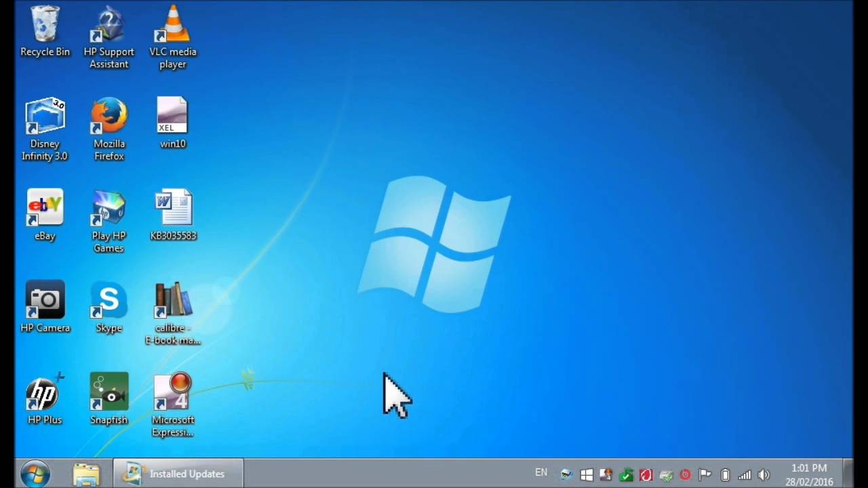Image resolution: width=868 pixels, height=488 pixels.
Task: Select the Installed Updates taskbar item
Action: tap(178, 474)
